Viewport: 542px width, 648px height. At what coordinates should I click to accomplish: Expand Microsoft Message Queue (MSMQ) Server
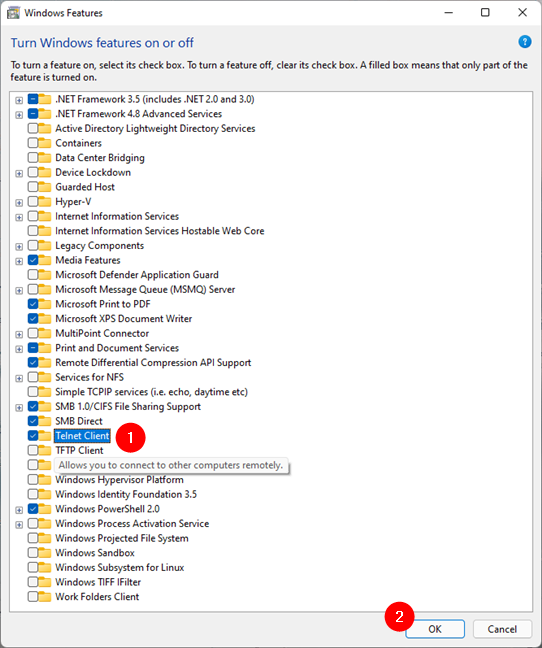coord(19,290)
